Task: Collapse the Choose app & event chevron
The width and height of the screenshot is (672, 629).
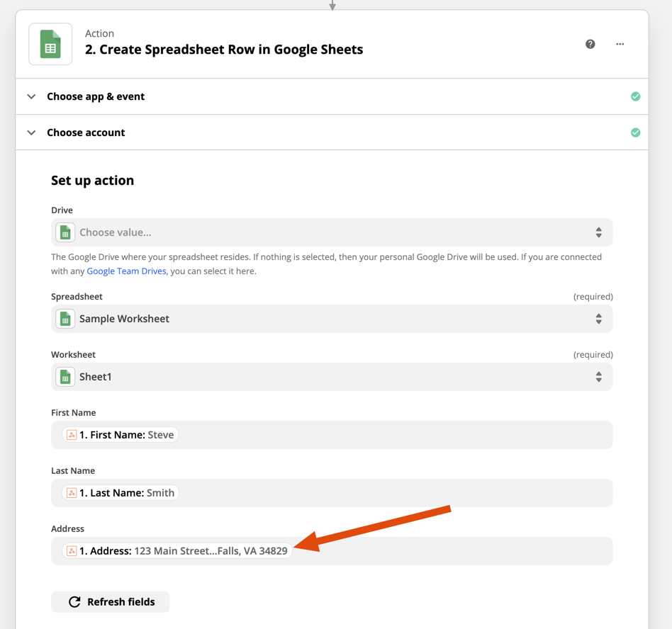Action: click(x=31, y=96)
